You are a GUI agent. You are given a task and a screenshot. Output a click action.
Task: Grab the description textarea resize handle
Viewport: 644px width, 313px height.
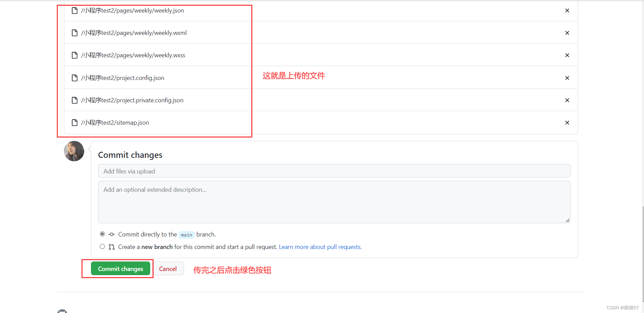click(568, 221)
